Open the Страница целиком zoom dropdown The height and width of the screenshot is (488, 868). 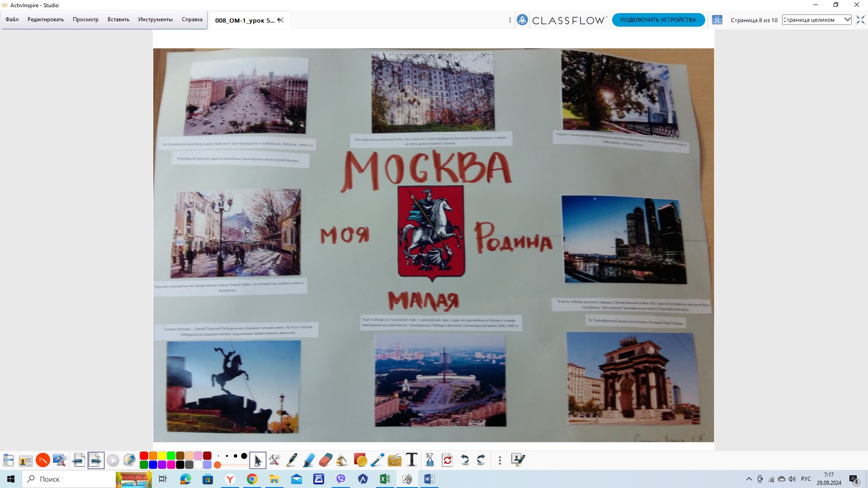click(x=816, y=20)
